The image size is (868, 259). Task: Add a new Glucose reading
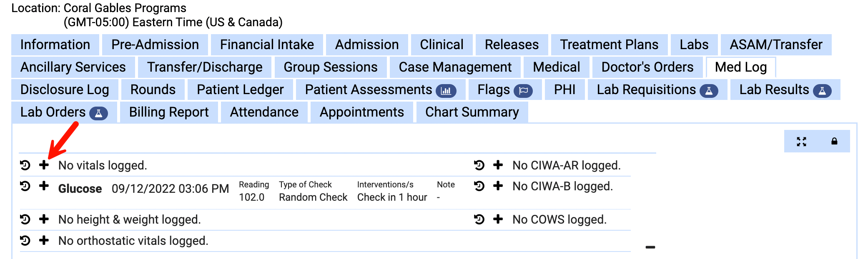coord(44,186)
